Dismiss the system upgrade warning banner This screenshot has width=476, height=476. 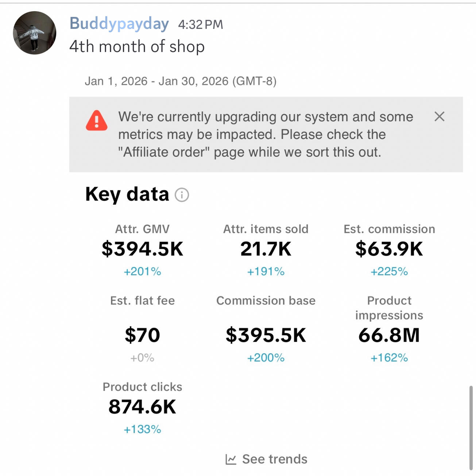pyautogui.click(x=439, y=117)
